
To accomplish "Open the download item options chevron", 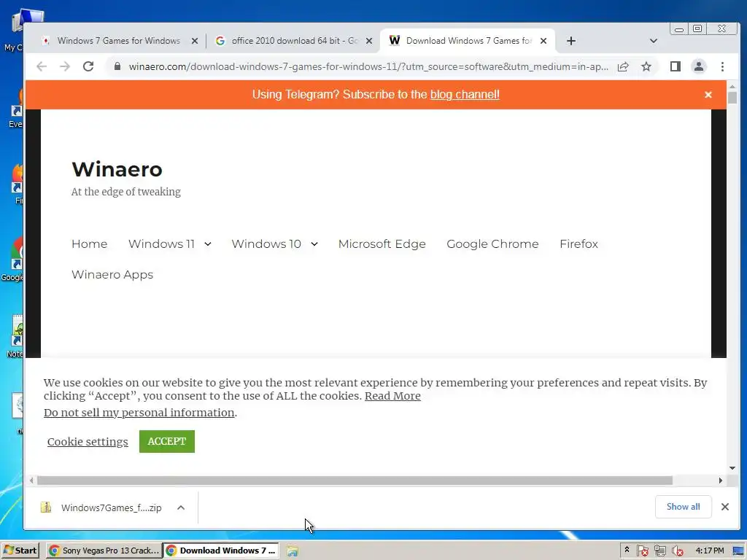I will (x=181, y=507).
